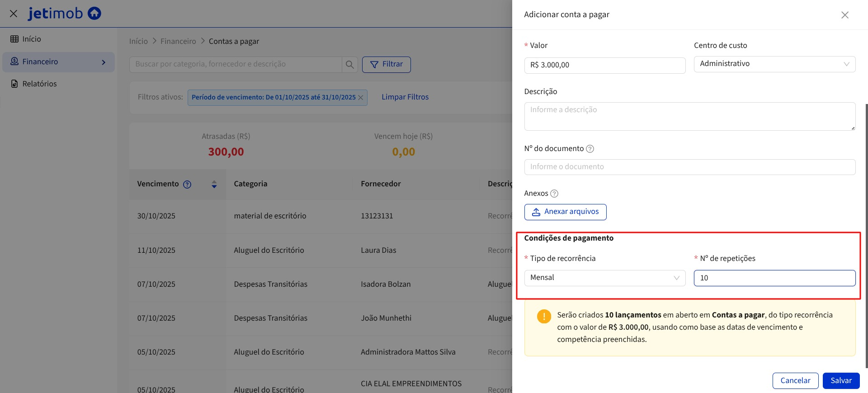
Task: Close the Adicionar conta a pagar panel
Action: click(x=844, y=15)
